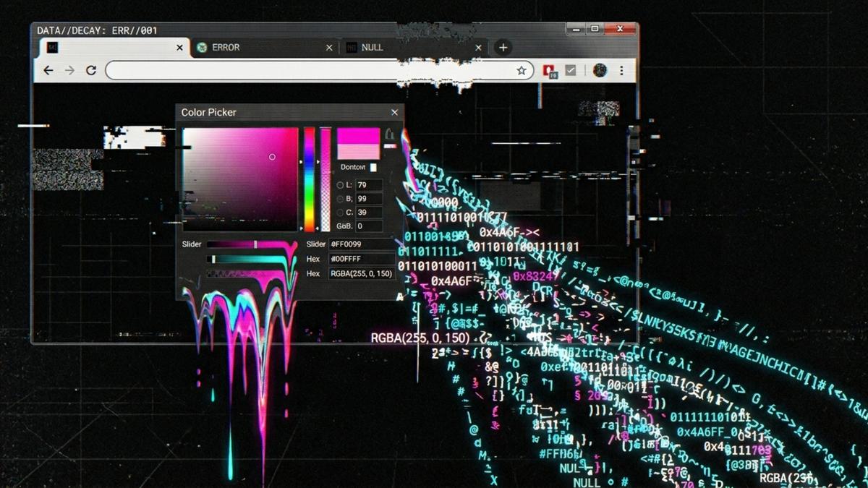Close the Color Picker dialog
Image resolution: width=868 pixels, height=488 pixels.
[x=394, y=112]
